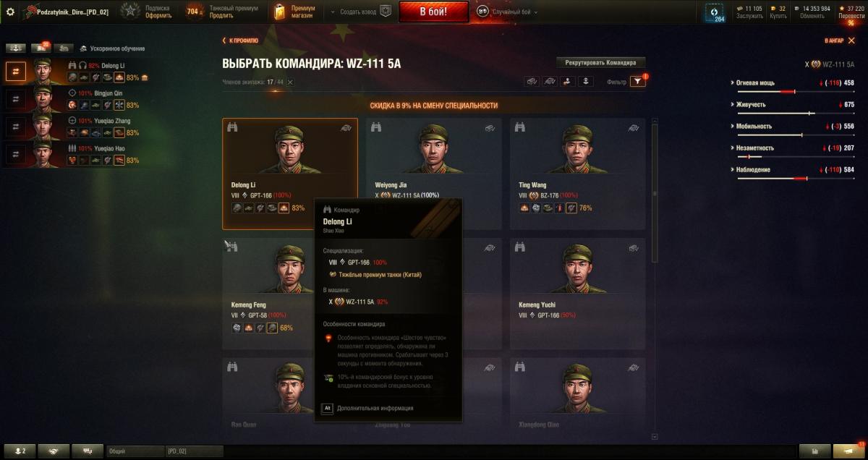868x460 pixels.
Task: Toggle the first vehicle filter button near Фильтр
Action: [x=532, y=82]
